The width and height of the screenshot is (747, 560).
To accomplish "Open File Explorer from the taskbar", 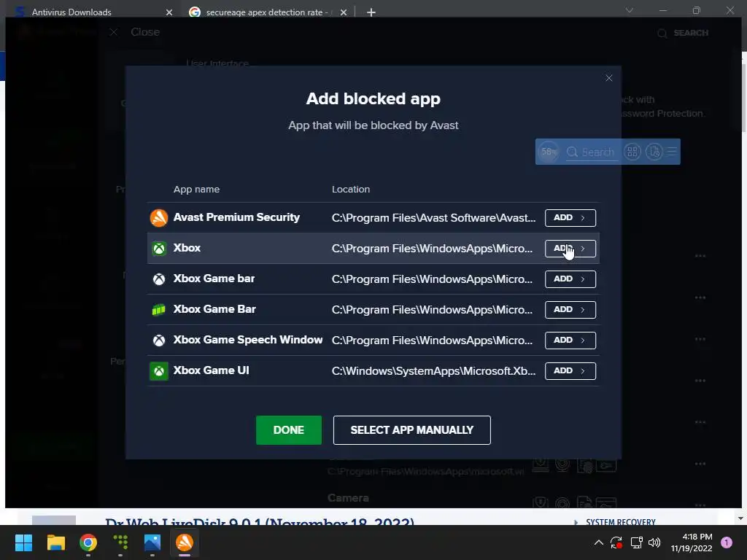I will [x=55, y=542].
